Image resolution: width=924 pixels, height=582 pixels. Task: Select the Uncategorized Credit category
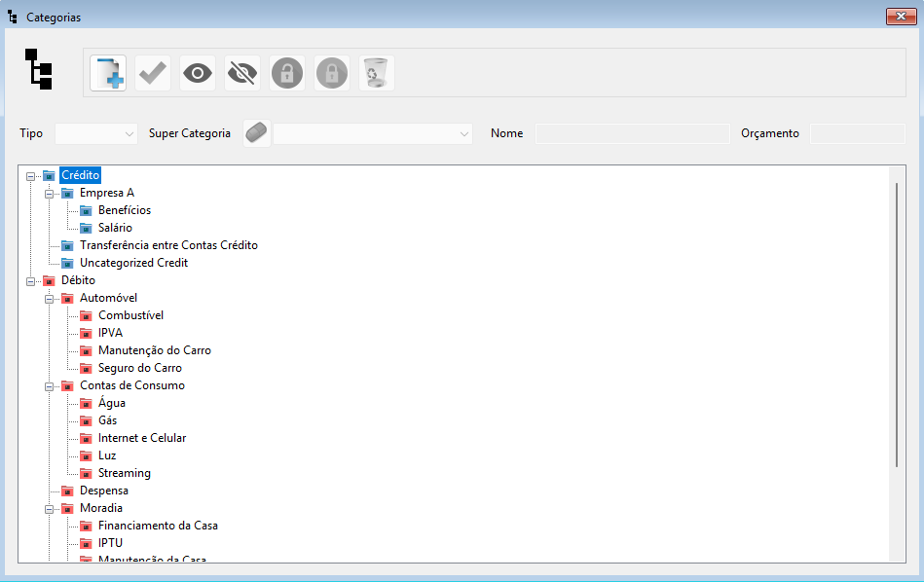click(133, 263)
